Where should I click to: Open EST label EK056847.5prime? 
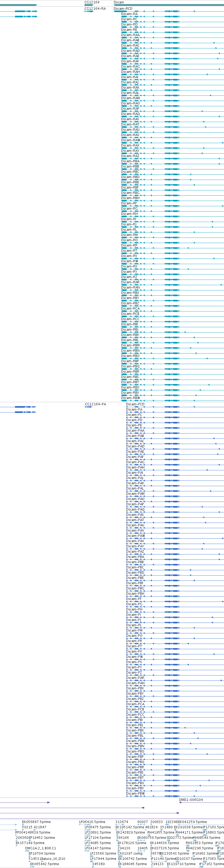[36, 822]
